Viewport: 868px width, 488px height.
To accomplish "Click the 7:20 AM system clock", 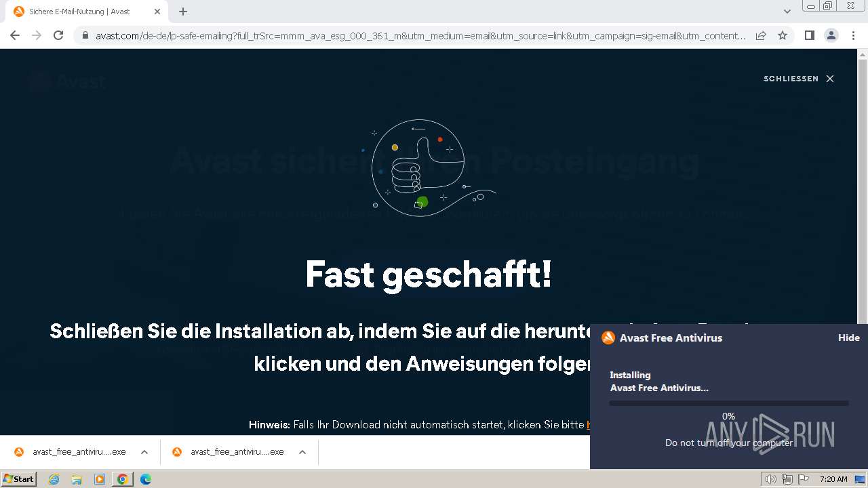I will (833, 479).
